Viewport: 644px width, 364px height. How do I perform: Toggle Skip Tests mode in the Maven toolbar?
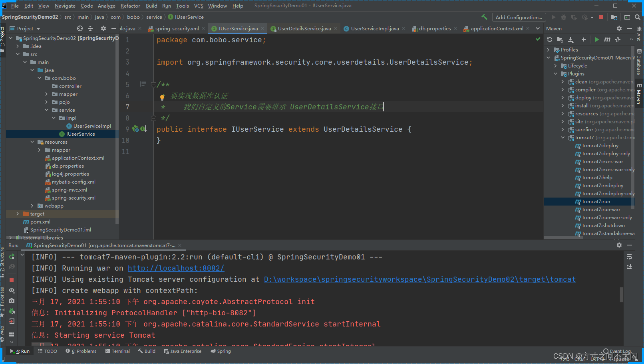tap(617, 40)
